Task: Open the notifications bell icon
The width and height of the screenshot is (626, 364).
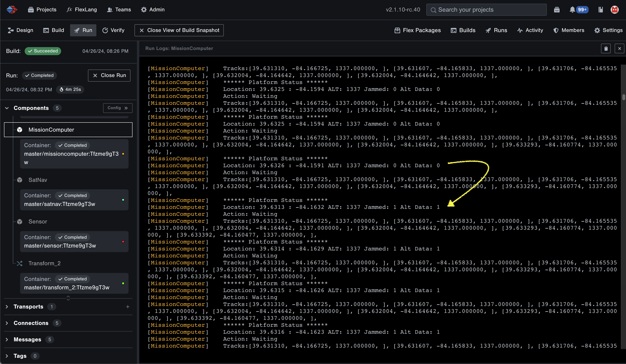Action: point(572,10)
